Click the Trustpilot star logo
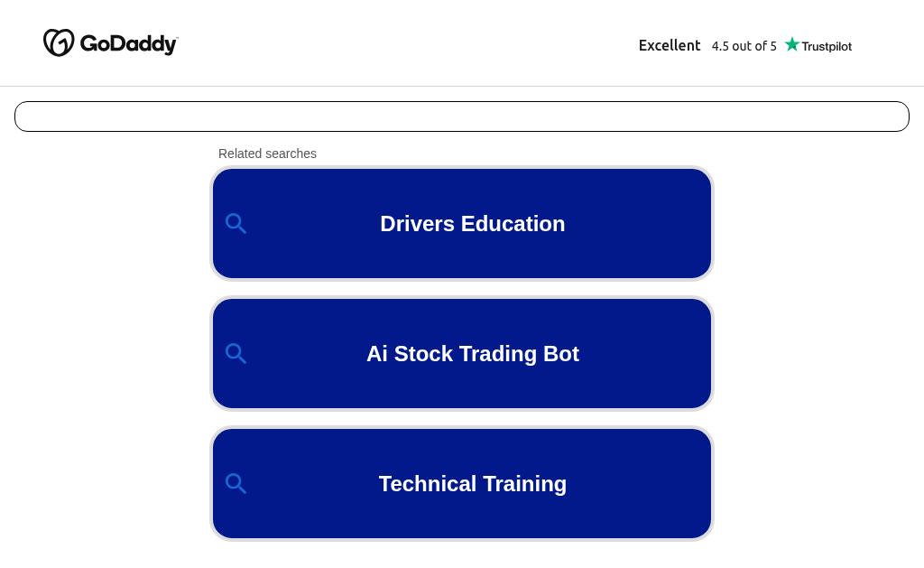The image size is (924, 568). 818,45
